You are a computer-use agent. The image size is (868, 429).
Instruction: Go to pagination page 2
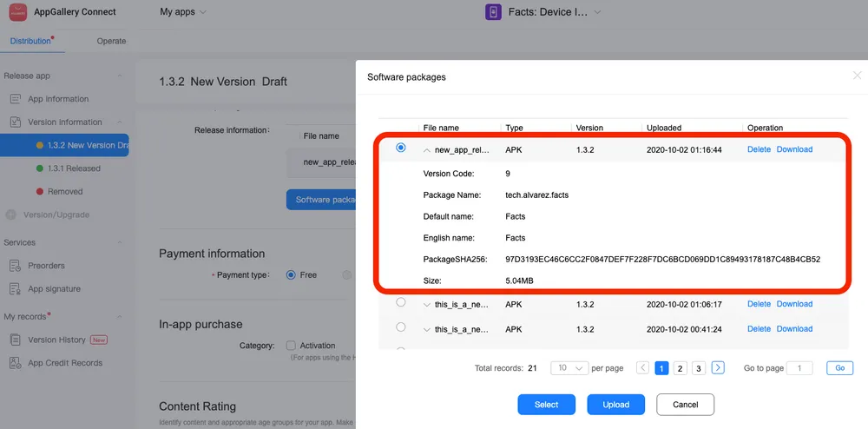tap(681, 368)
